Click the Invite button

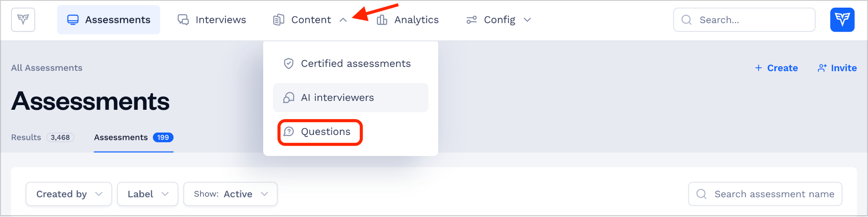(x=837, y=68)
